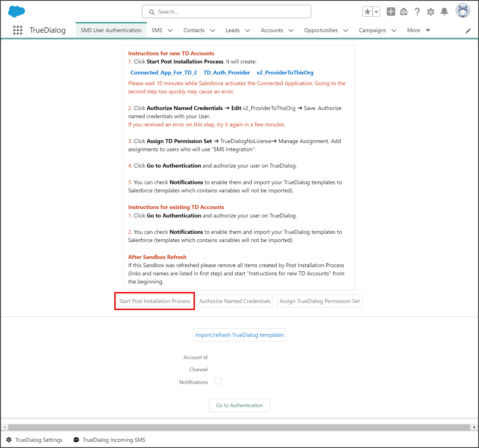Open the App Launcher grid icon
This screenshot has height=448, width=479.
18,30
